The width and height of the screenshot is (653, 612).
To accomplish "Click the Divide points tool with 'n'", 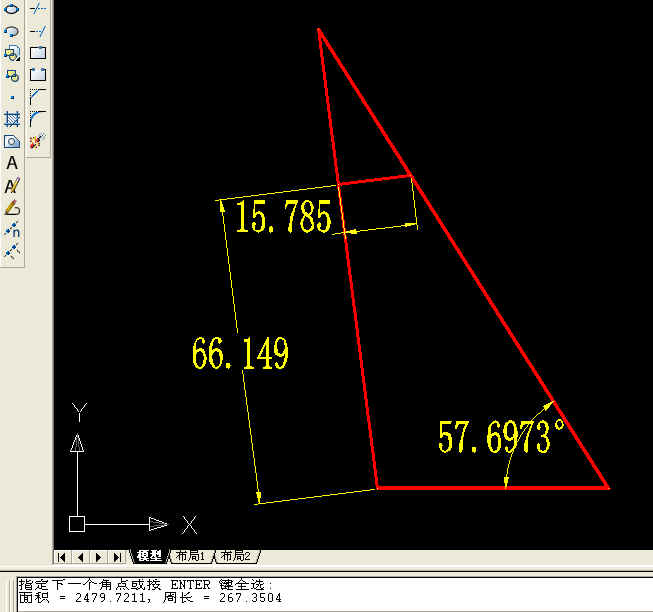I will [x=12, y=230].
